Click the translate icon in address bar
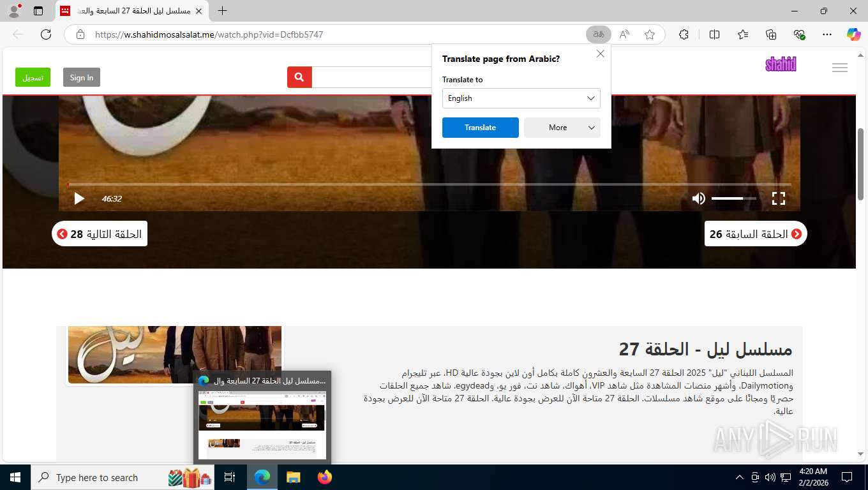Image resolution: width=868 pixels, height=490 pixels. (599, 34)
